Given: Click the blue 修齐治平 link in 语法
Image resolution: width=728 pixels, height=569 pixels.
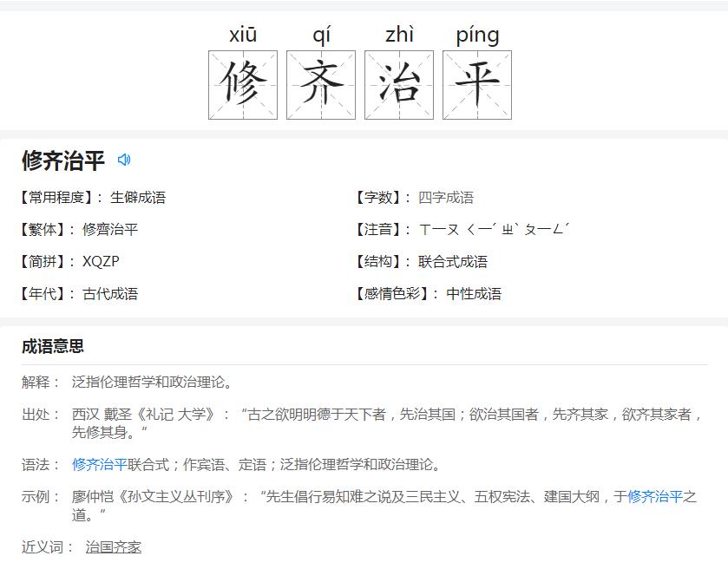Looking at the screenshot, I should (100, 465).
